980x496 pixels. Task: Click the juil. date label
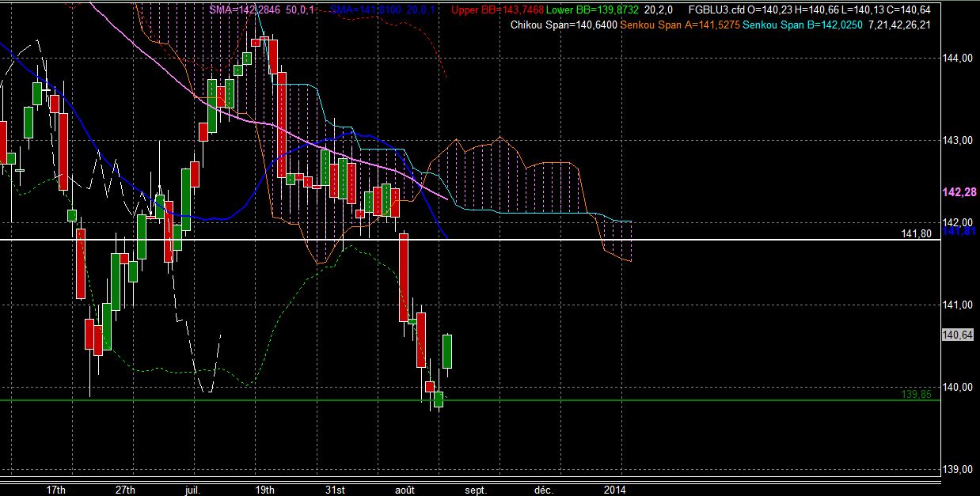192,490
